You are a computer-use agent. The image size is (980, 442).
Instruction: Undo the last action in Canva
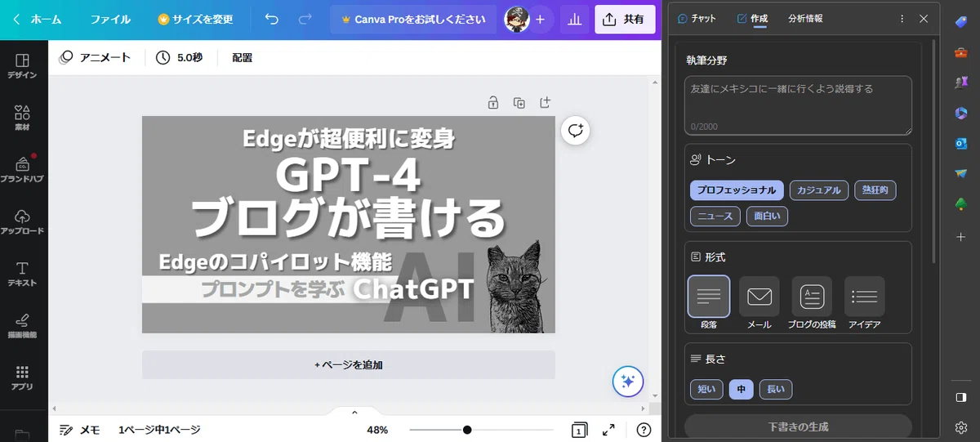click(272, 19)
